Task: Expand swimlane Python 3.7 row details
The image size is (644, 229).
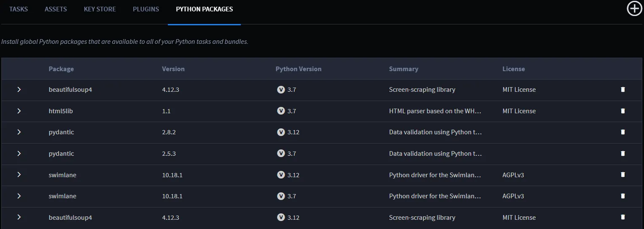Action: pos(19,196)
